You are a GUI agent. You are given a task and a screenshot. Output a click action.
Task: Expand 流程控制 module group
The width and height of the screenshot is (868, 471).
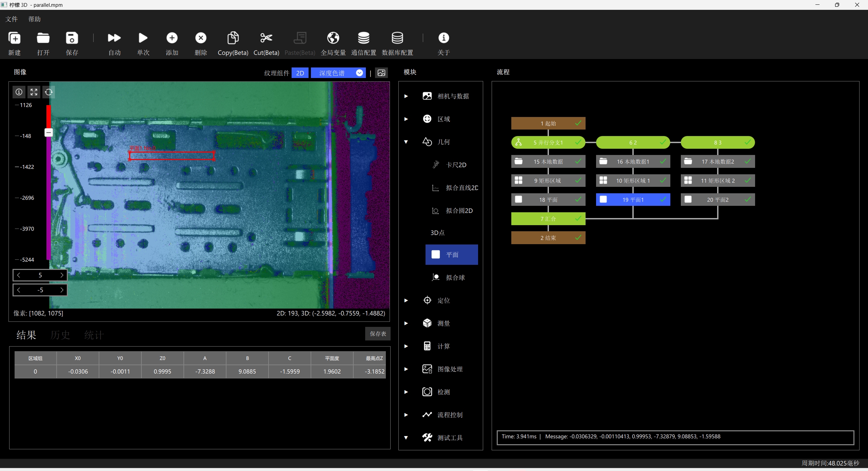pos(406,415)
